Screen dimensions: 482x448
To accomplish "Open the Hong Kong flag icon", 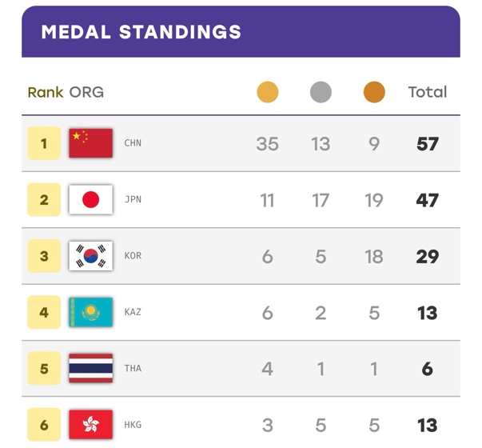I will [90, 424].
